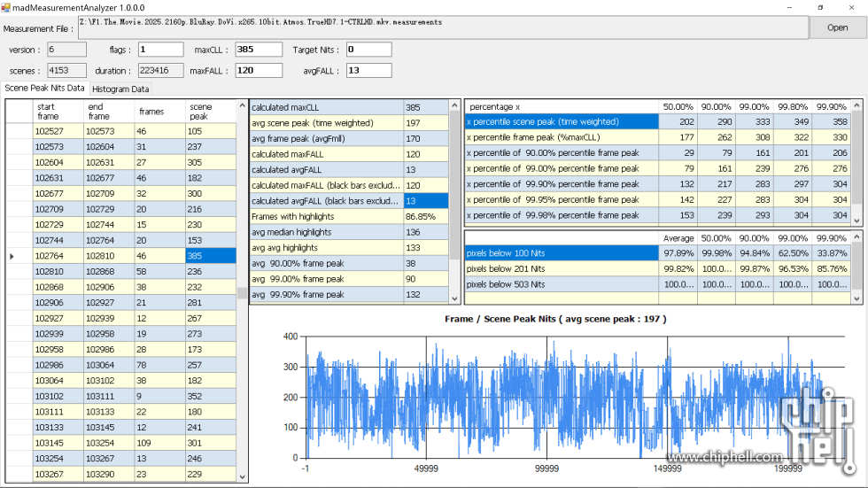Click scroll down arrow of scene list

pos(243,476)
